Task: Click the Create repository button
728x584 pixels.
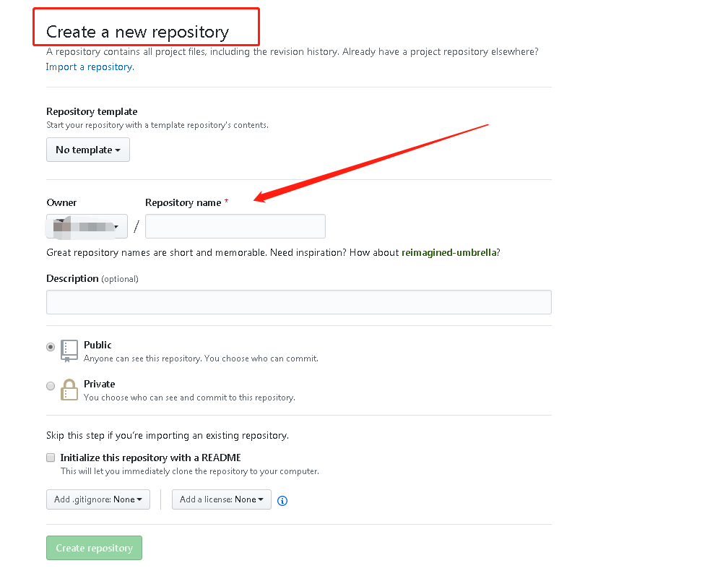Action: (x=94, y=549)
